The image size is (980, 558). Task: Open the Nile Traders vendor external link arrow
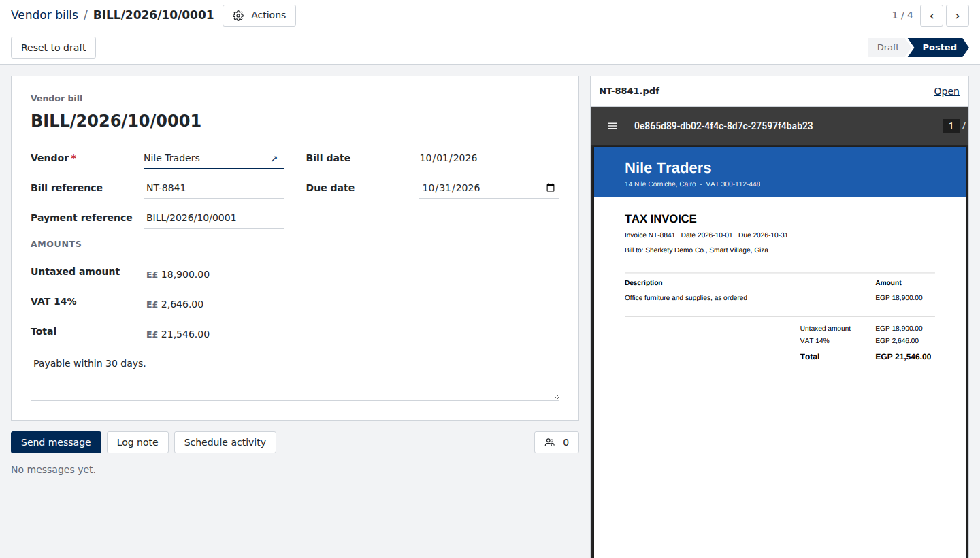point(274,159)
